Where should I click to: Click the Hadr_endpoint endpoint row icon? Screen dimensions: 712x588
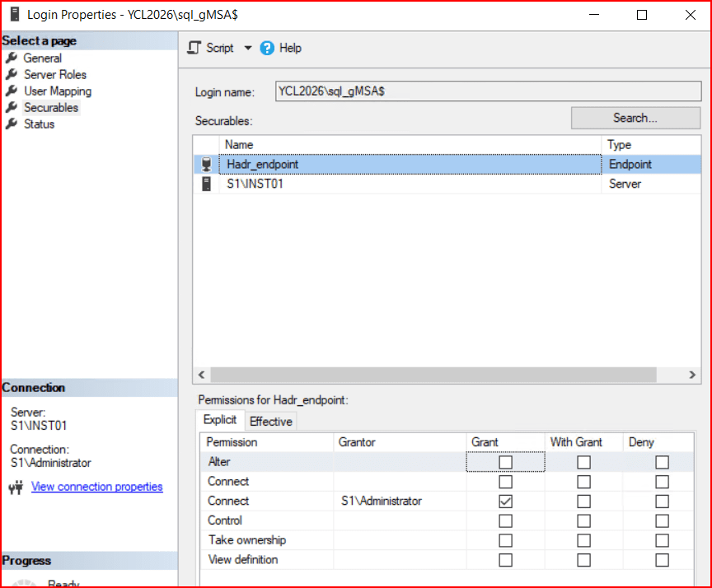pyautogui.click(x=206, y=164)
